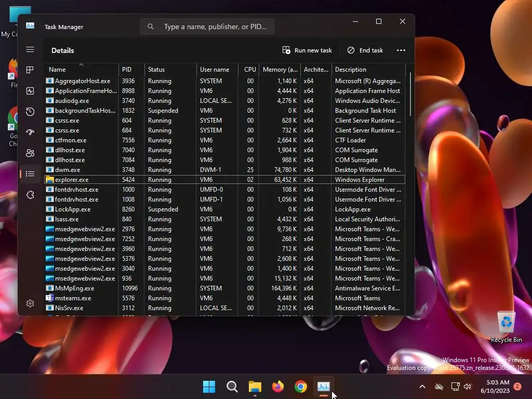Click msedgewebview2.exe with PID 7252
Image resolution: width=532 pixels, height=399 pixels.
click(224, 238)
